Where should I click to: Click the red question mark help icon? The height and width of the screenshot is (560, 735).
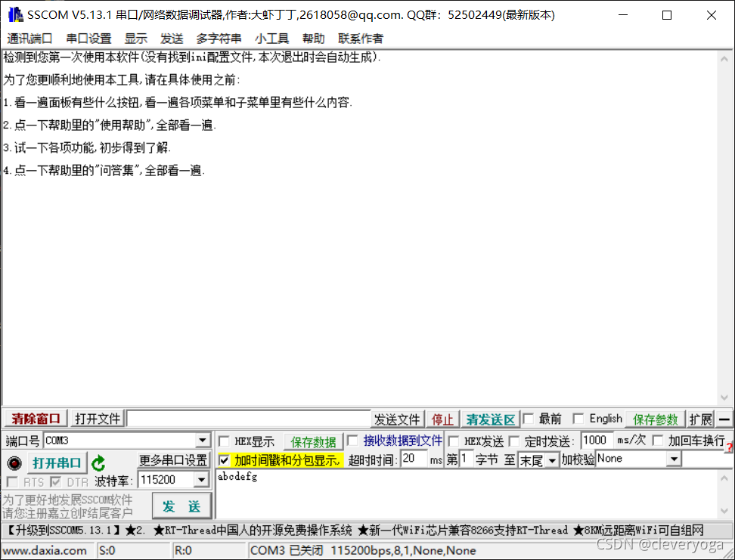pyautogui.click(x=729, y=448)
